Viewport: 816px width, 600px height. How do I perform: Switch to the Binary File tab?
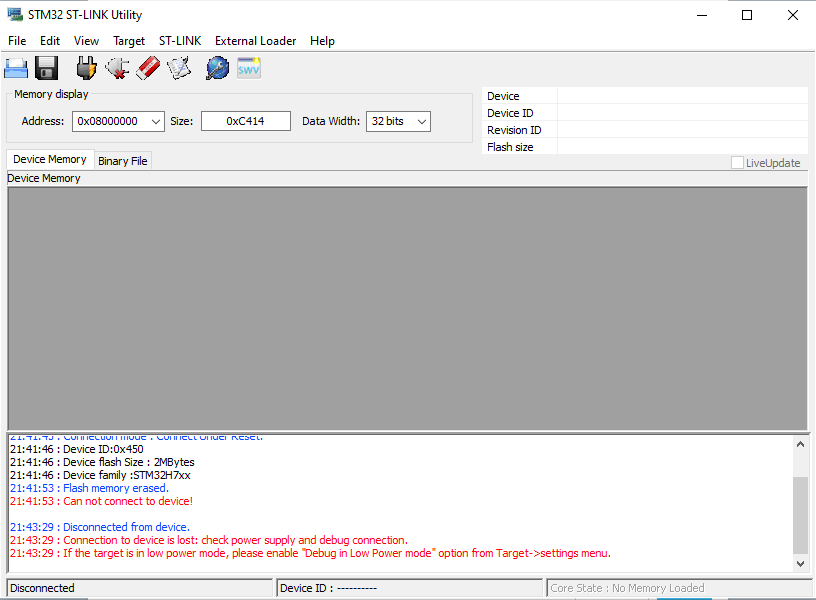tap(123, 161)
